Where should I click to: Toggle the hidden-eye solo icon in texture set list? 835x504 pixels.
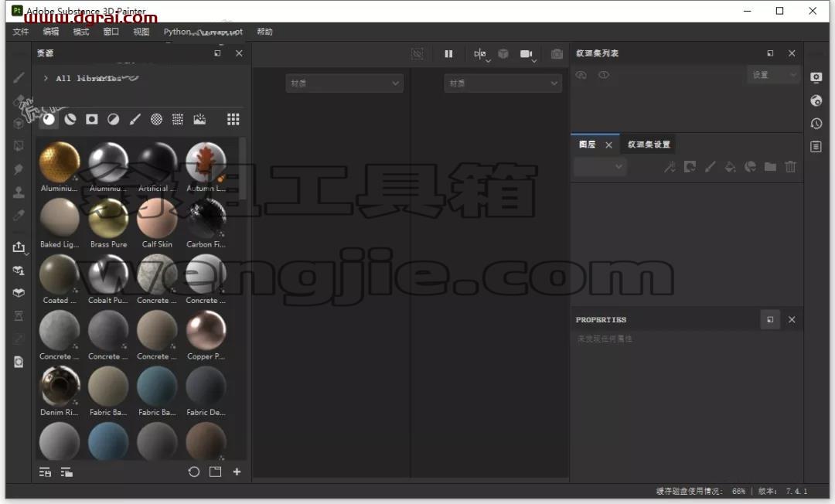point(581,75)
